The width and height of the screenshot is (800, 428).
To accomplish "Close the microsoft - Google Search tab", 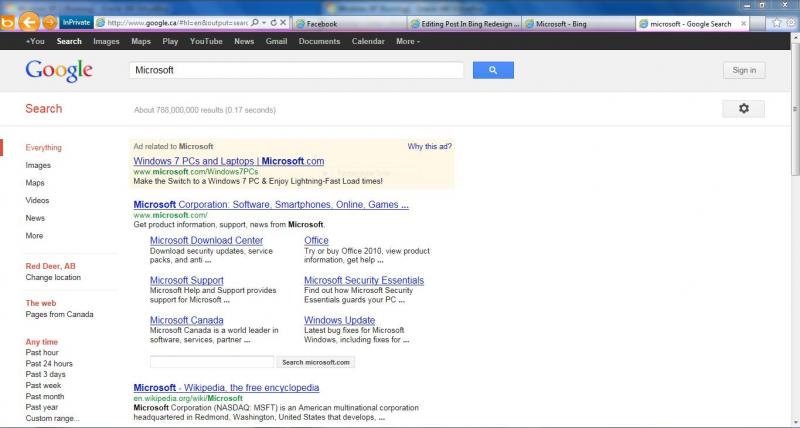I will pyautogui.click(x=743, y=23).
